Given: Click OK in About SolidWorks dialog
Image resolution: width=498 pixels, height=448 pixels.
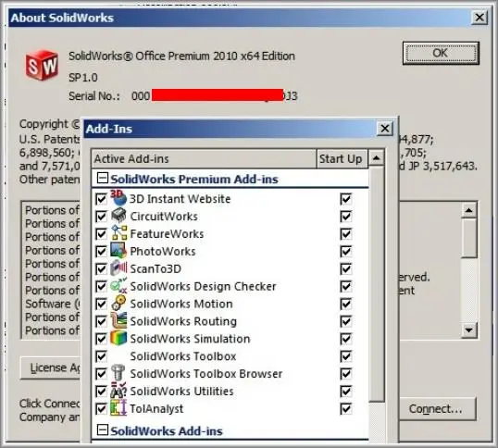Looking at the screenshot, I should [441, 53].
